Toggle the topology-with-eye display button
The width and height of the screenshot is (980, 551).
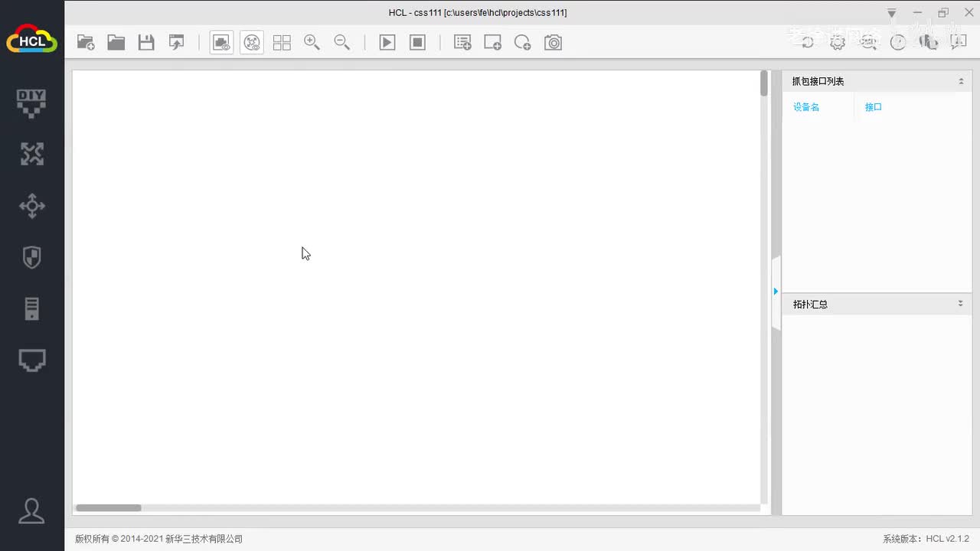click(252, 43)
